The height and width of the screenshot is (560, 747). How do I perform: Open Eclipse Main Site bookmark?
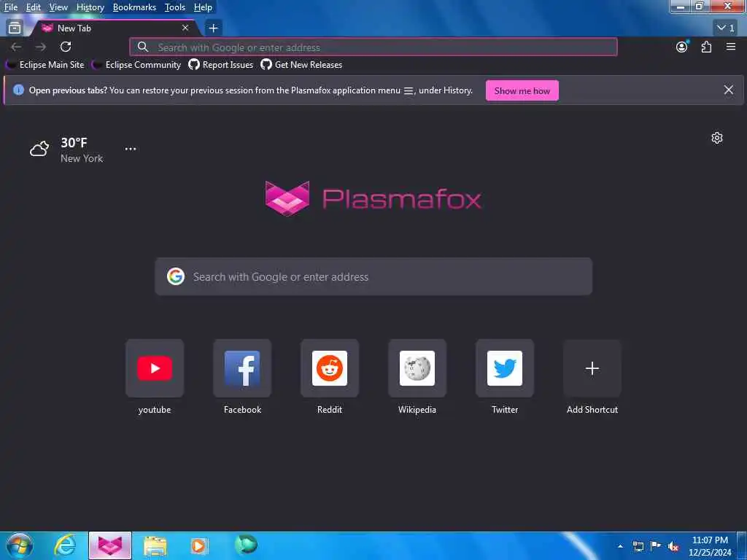click(45, 65)
